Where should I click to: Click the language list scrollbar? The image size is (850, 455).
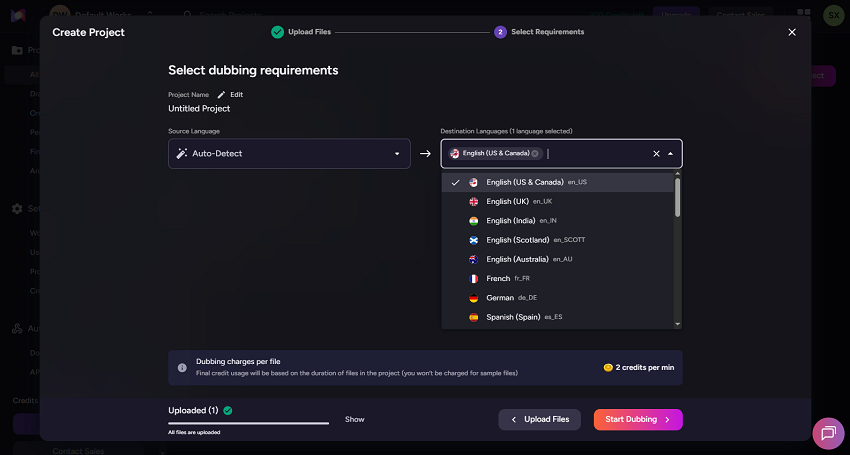678,197
